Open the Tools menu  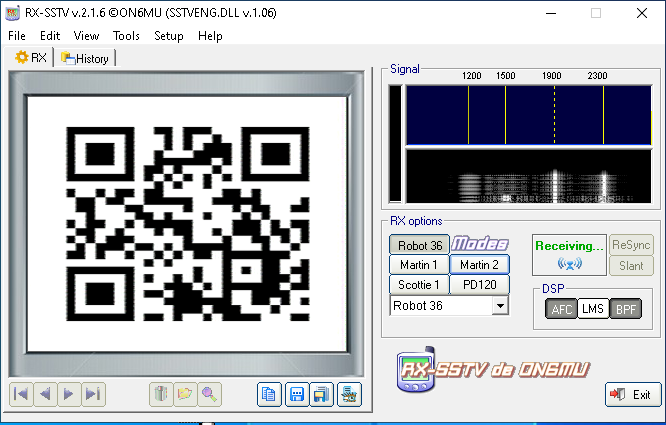126,35
